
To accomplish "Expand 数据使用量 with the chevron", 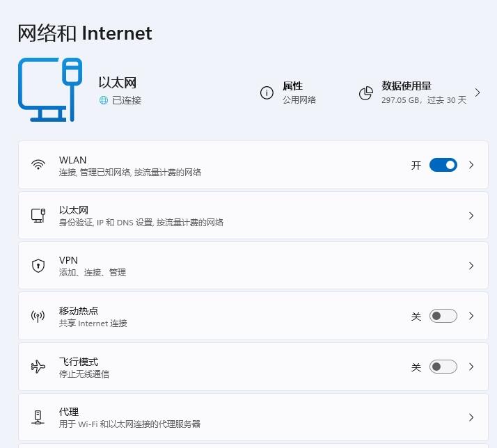I will coord(478,93).
